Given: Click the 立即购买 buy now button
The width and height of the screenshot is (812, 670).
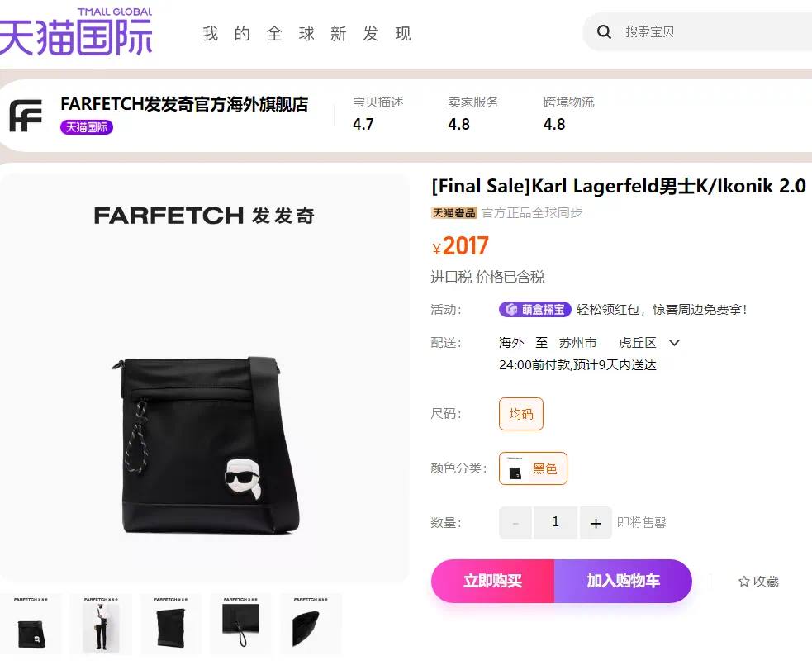Looking at the screenshot, I should point(492,581).
